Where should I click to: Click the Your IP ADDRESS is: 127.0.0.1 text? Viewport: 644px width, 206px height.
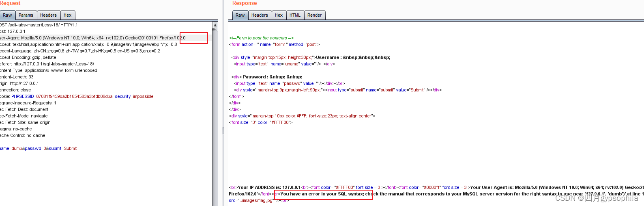tap(269, 187)
